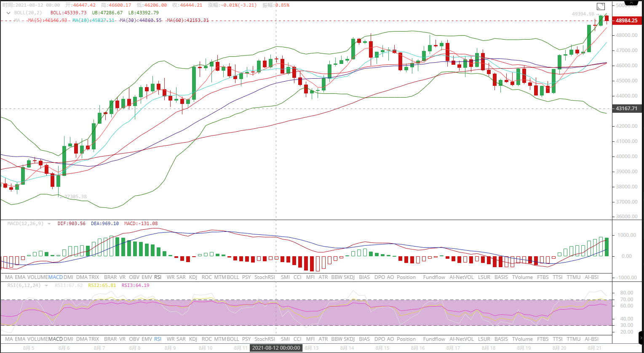
Task: Click the MA(30):44860.55 legend value
Action: point(141,20)
